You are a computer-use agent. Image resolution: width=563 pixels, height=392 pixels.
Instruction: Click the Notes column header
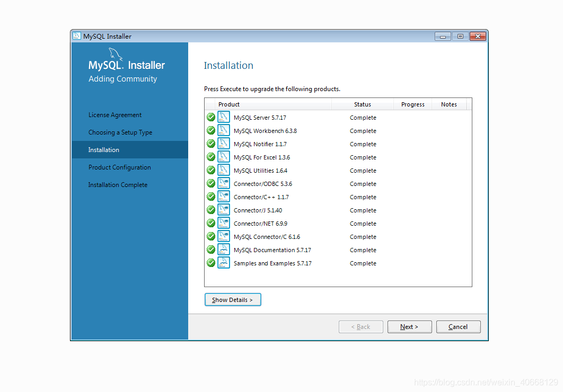click(x=449, y=104)
